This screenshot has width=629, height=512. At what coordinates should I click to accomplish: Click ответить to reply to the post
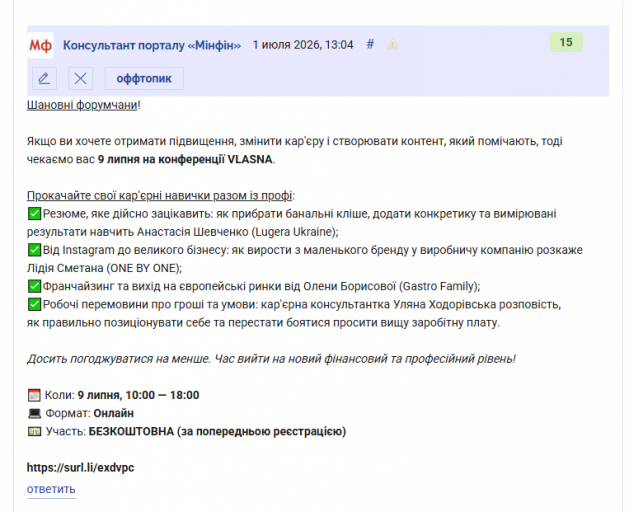pos(51,489)
